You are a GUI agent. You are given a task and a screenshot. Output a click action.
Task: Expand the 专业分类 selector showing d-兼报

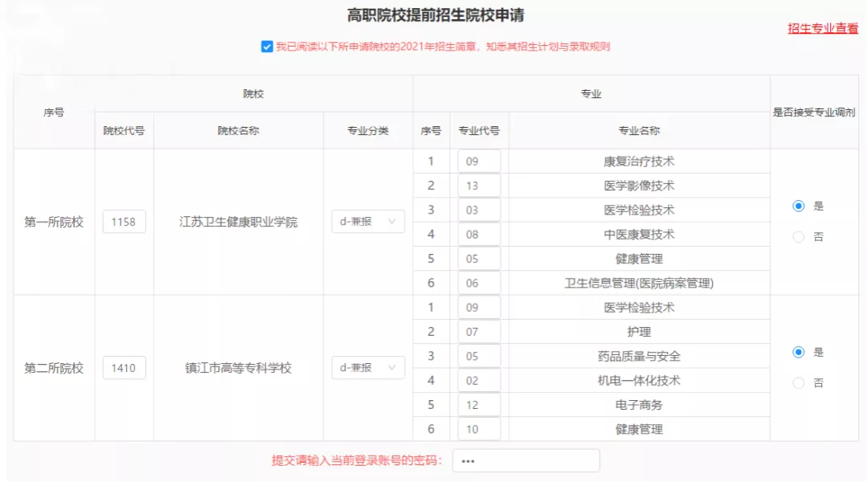[x=367, y=222]
